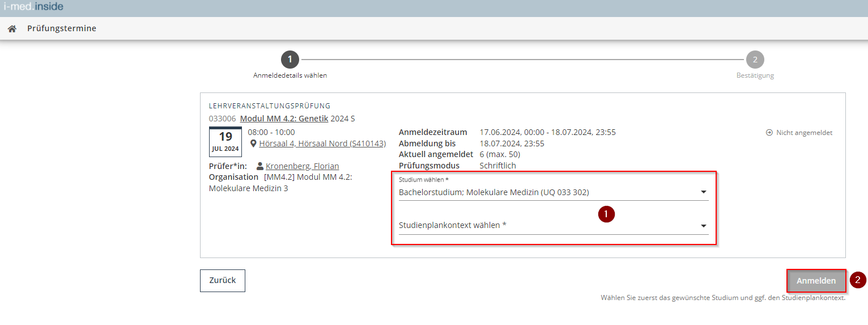Image resolution: width=868 pixels, height=325 pixels.
Task: Click the Nicht angemeldet status text
Action: click(804, 133)
